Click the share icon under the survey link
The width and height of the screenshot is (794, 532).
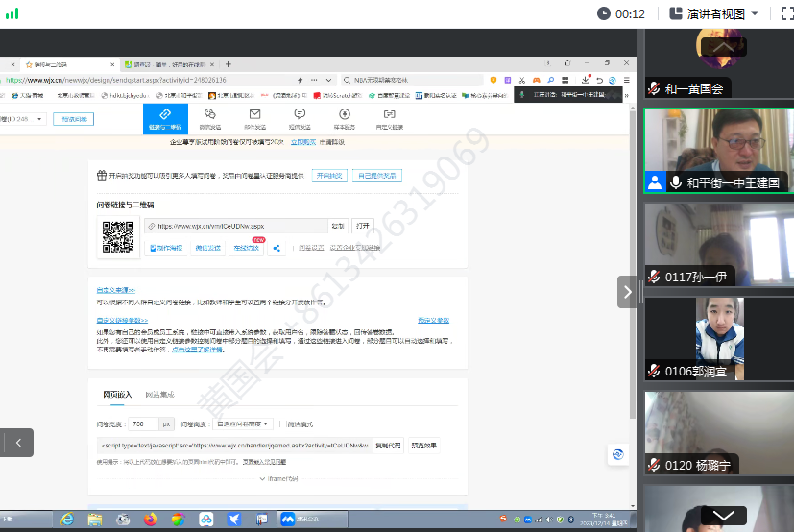[x=277, y=248]
